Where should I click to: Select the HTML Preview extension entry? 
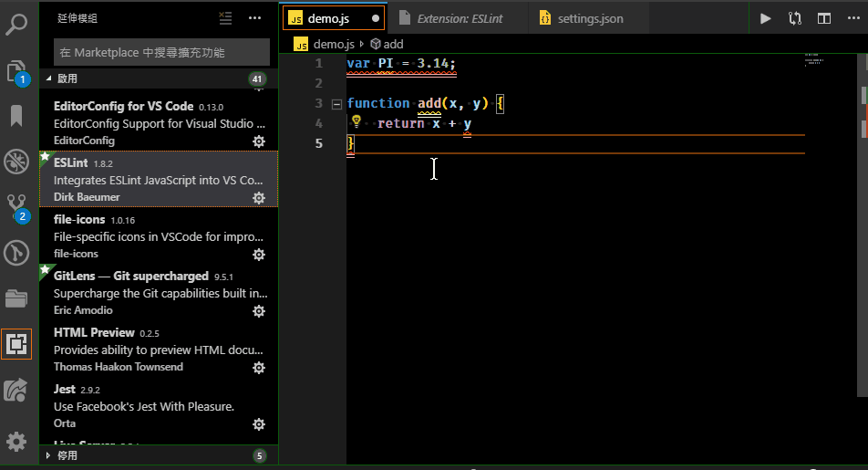coord(159,349)
